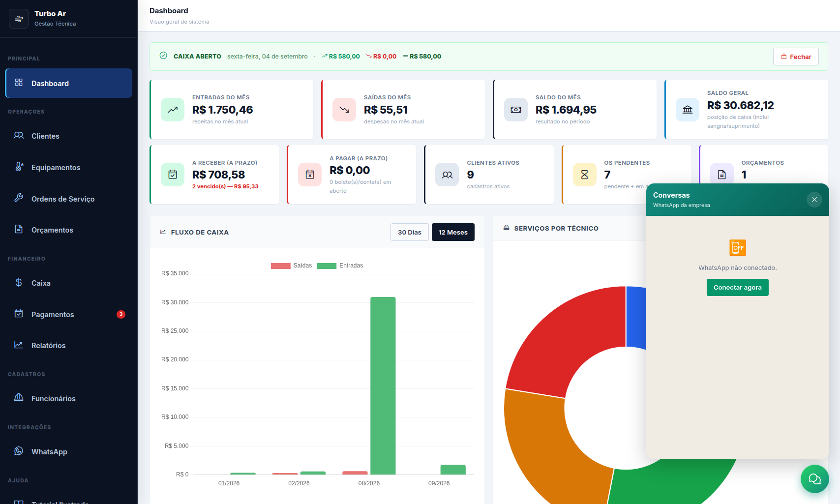Click the R$ 1.694,95 saldo value
Image resolution: width=840 pixels, height=504 pixels.
click(566, 110)
